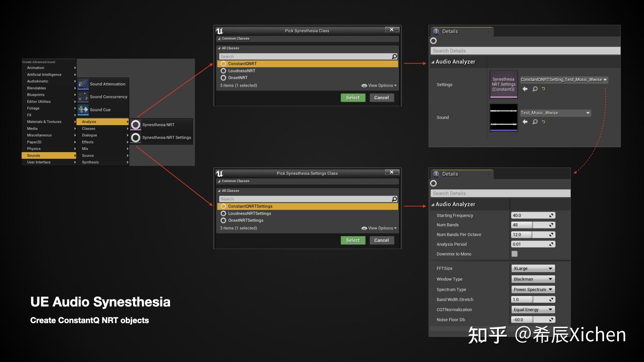Open the FFTSize XLarge dropdown
Screen dimensions: 644x362
coord(533,268)
